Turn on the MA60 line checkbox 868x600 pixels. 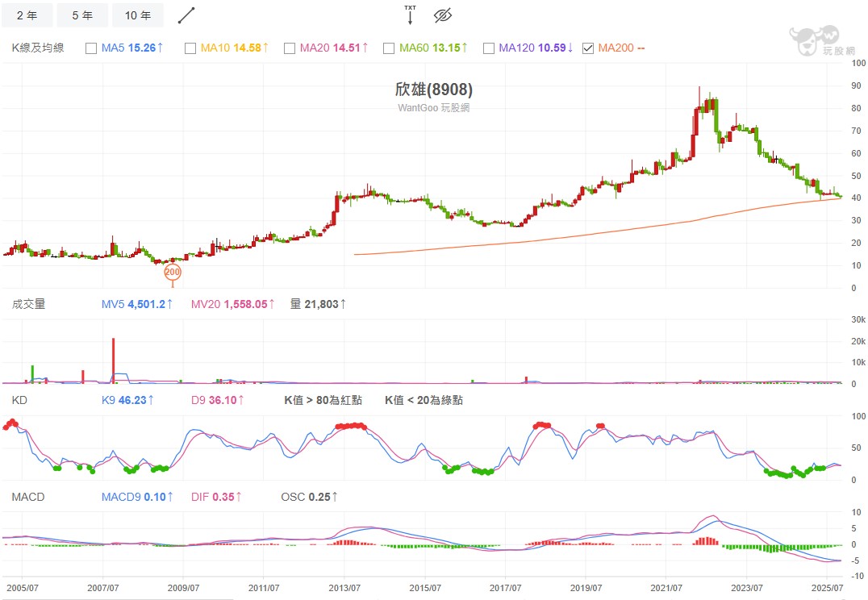pyautogui.click(x=389, y=48)
